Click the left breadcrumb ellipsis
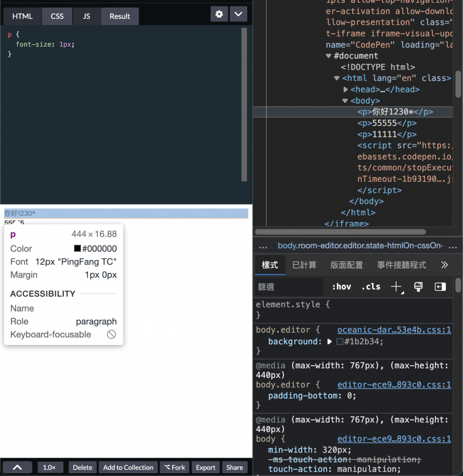 tap(263, 246)
